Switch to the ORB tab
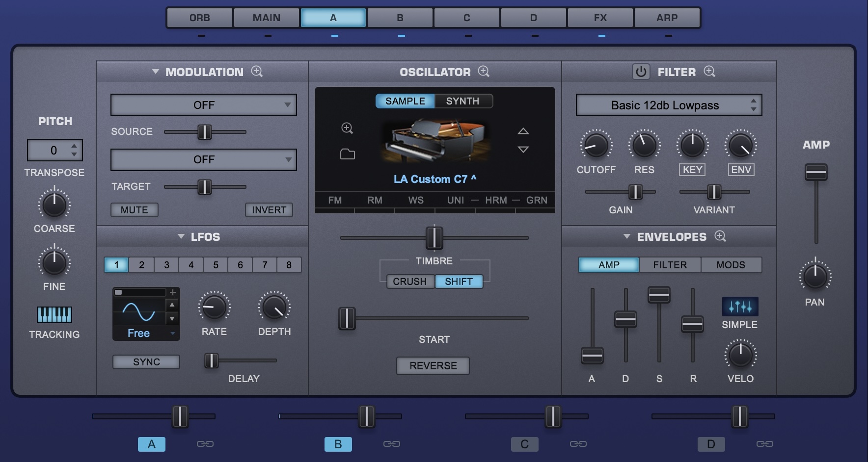Screen dimensions: 868x462 [x=200, y=18]
